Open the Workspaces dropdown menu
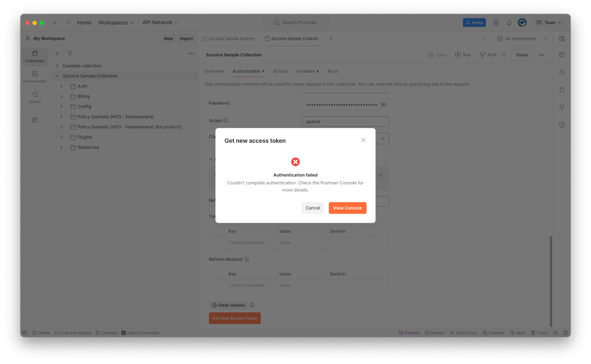The width and height of the screenshot is (591, 364). [116, 22]
